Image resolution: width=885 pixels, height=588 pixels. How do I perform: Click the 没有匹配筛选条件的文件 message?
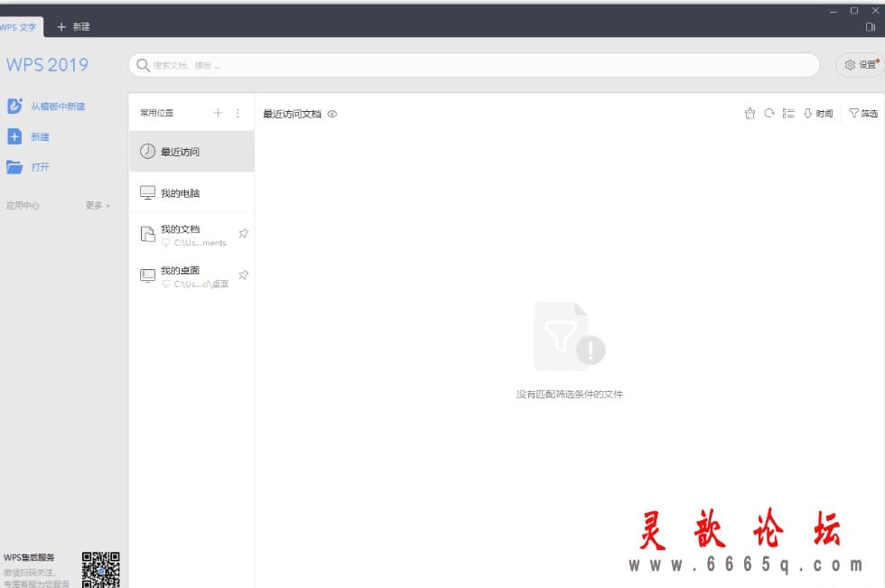click(569, 394)
